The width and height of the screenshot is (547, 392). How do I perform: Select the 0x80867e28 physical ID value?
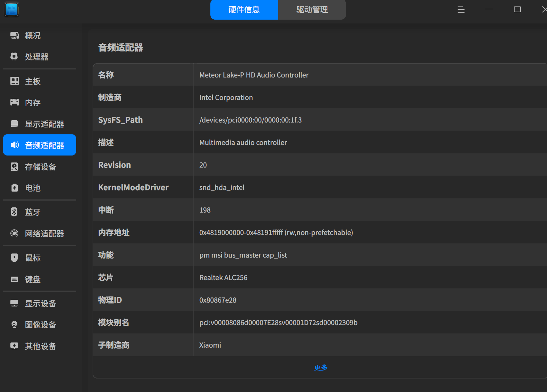click(218, 300)
